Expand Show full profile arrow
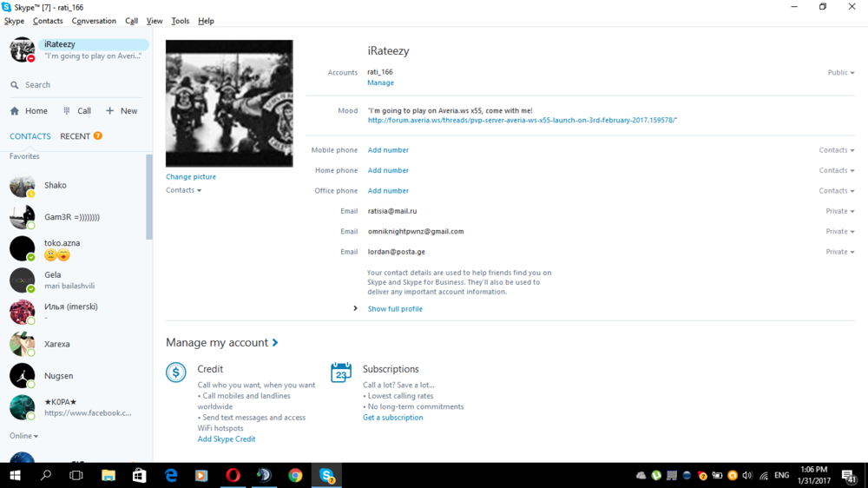This screenshot has width=868, height=488. pyautogui.click(x=355, y=308)
